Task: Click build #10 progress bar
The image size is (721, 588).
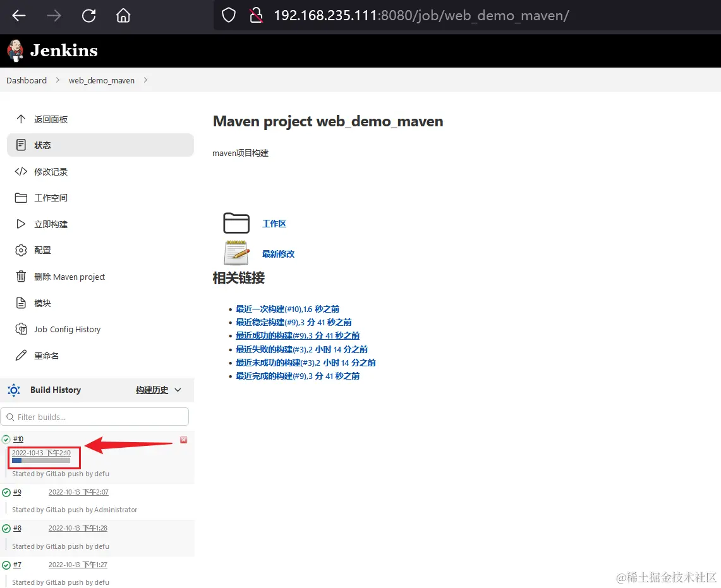Action: [x=41, y=460]
